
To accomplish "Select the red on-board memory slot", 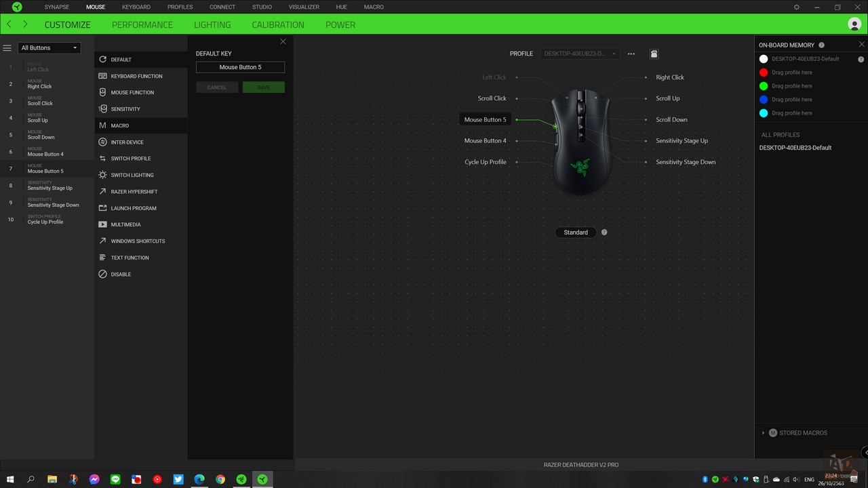I will pyautogui.click(x=764, y=73).
